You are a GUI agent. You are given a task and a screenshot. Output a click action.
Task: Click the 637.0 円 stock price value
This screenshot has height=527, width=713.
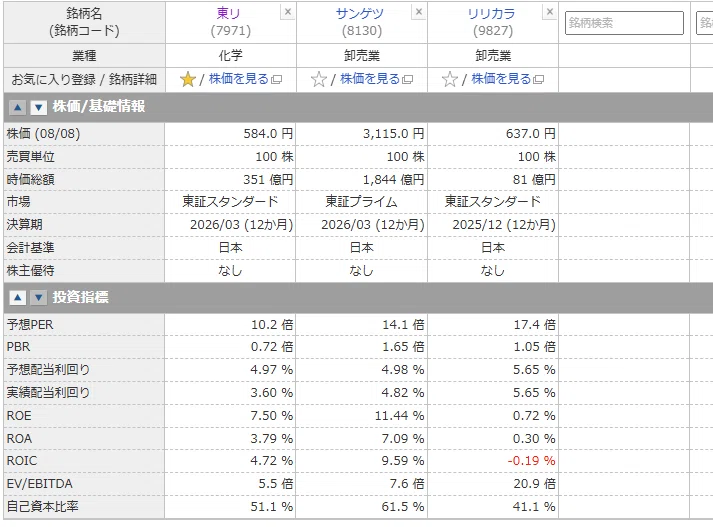pos(531,134)
